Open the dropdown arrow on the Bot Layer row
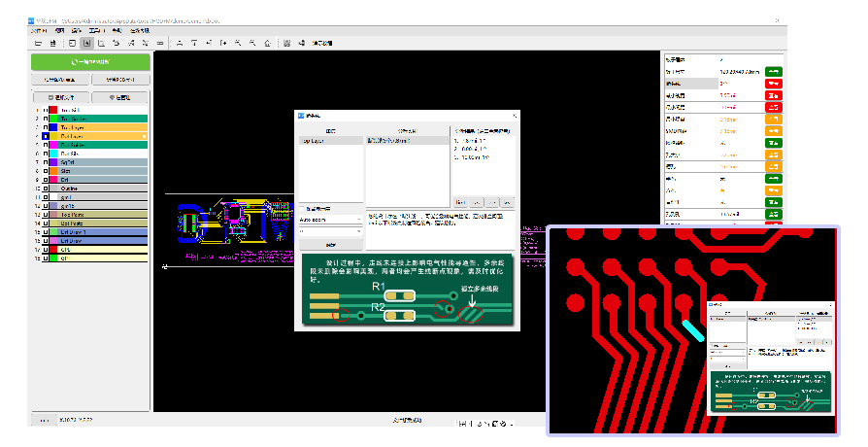The width and height of the screenshot is (868, 447). tap(145, 136)
